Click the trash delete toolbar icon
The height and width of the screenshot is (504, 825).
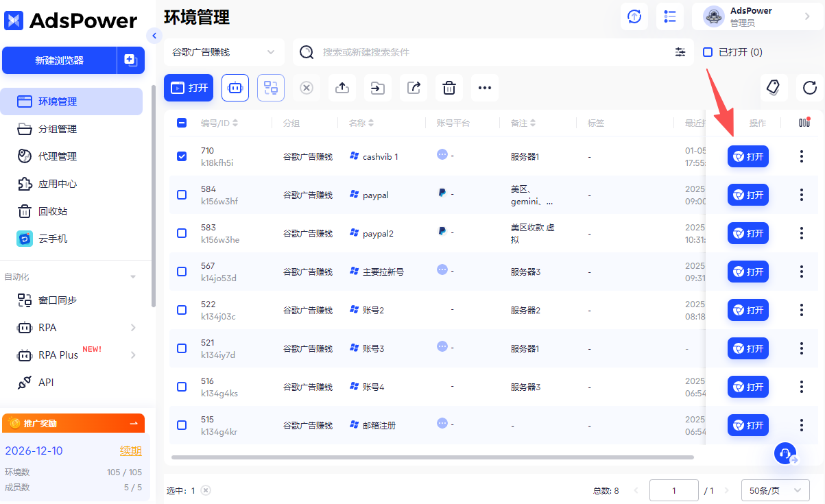[449, 88]
